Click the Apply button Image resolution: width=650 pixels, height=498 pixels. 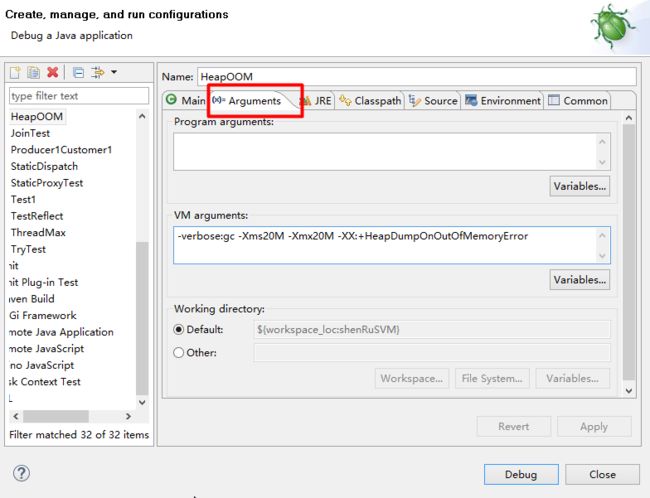594,427
